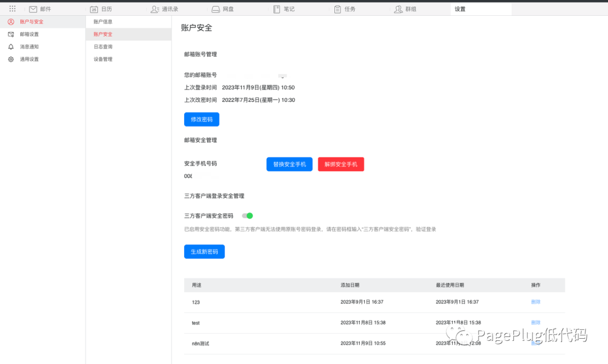Click the 安全手机号码 label
Image resolution: width=608 pixels, height=364 pixels.
coord(200,164)
